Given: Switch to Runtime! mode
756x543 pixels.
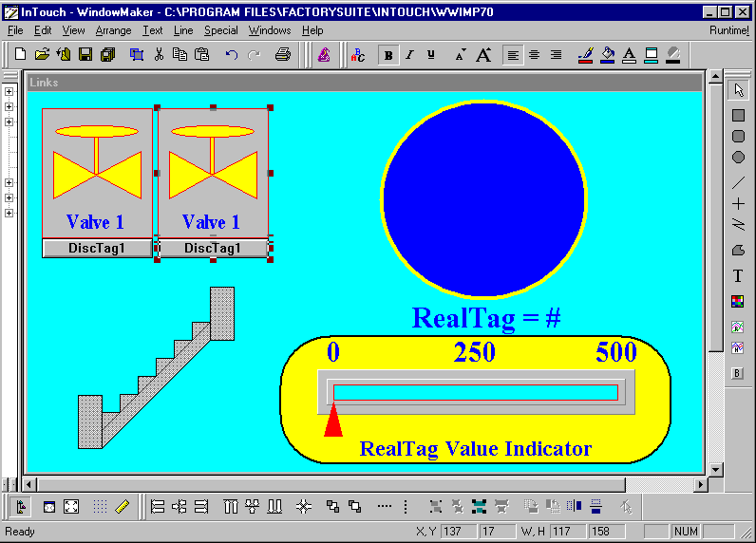Looking at the screenshot, I should [729, 30].
